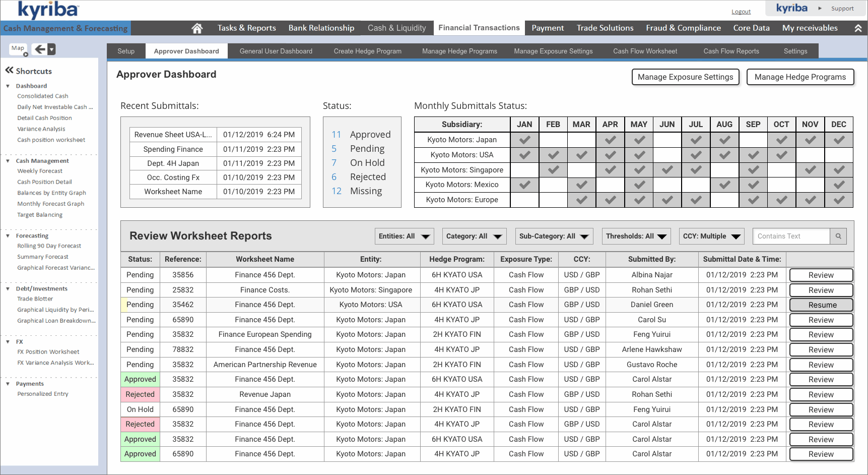Image resolution: width=868 pixels, height=475 pixels.
Task: Open Monthly Forecast Graph shortcut
Action: 50,204
